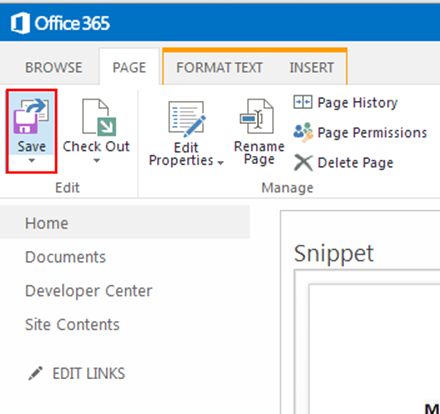Viewport: 440px width, 414px height.
Task: Click the Page History icon
Action: point(303,102)
